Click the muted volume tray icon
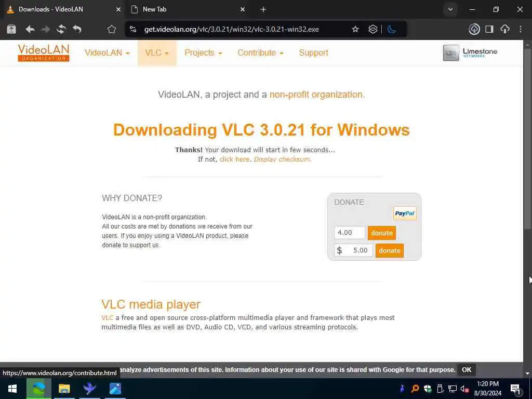 pyautogui.click(x=464, y=389)
